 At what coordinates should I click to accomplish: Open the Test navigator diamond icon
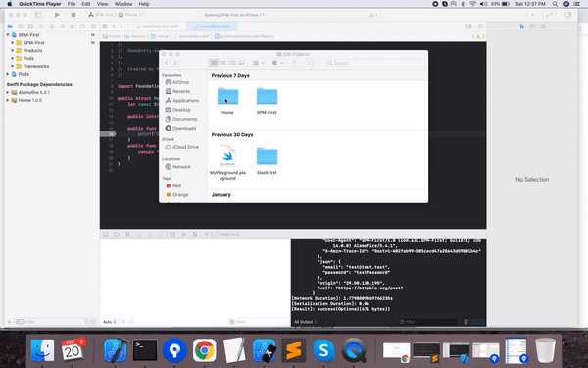click(63, 26)
